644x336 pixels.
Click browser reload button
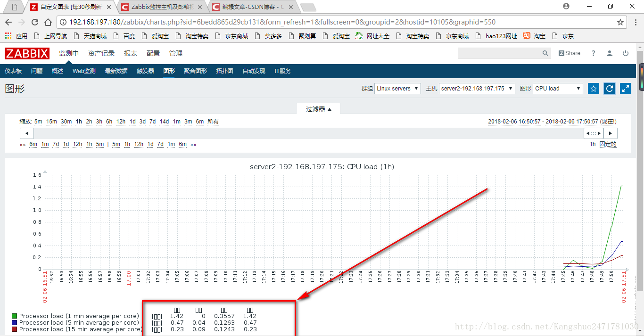pos(35,22)
